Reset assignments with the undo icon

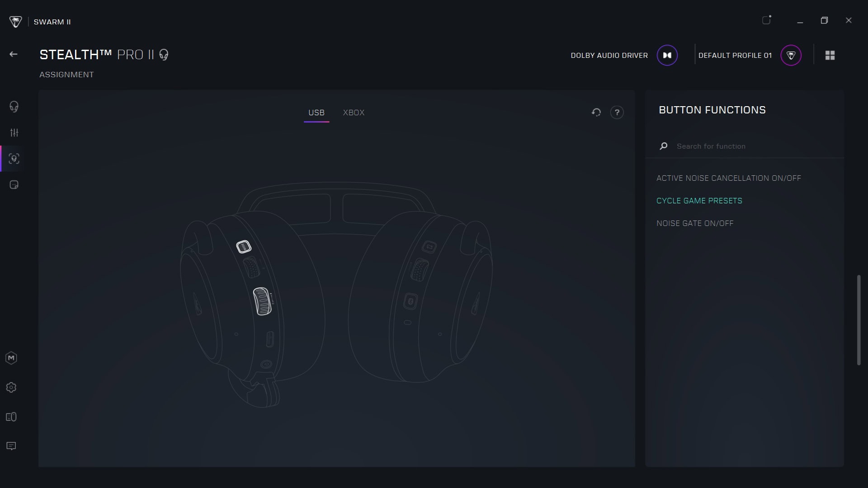tap(596, 112)
